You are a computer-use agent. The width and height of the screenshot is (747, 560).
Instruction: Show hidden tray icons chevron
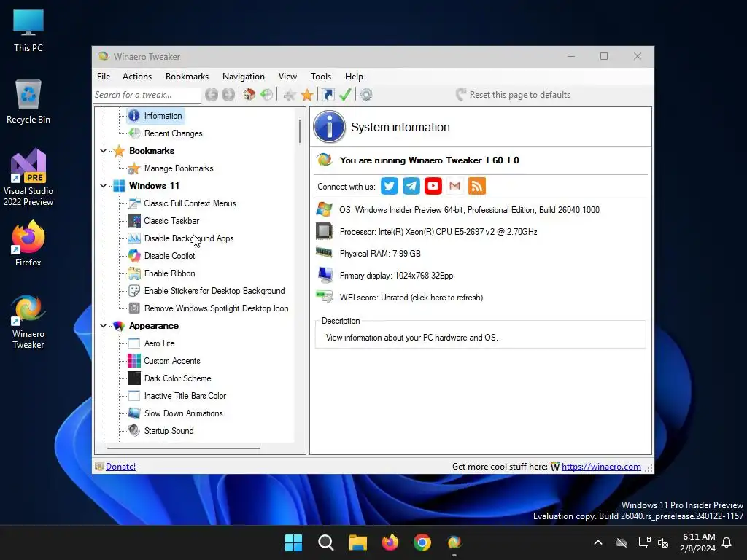coord(598,542)
